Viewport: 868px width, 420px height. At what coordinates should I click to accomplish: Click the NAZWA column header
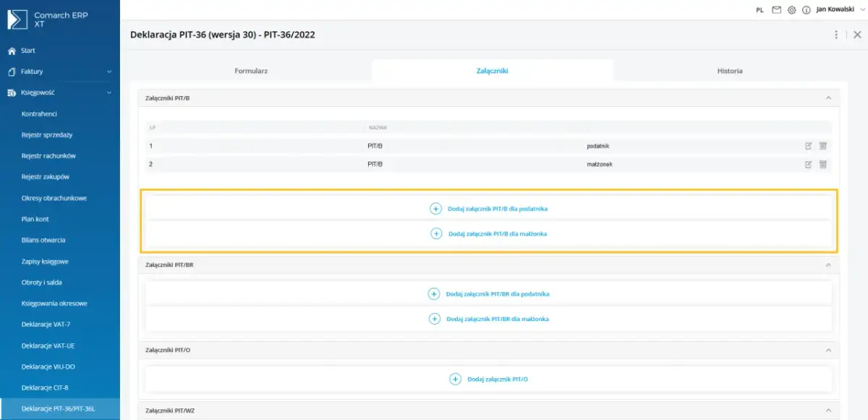coord(378,127)
